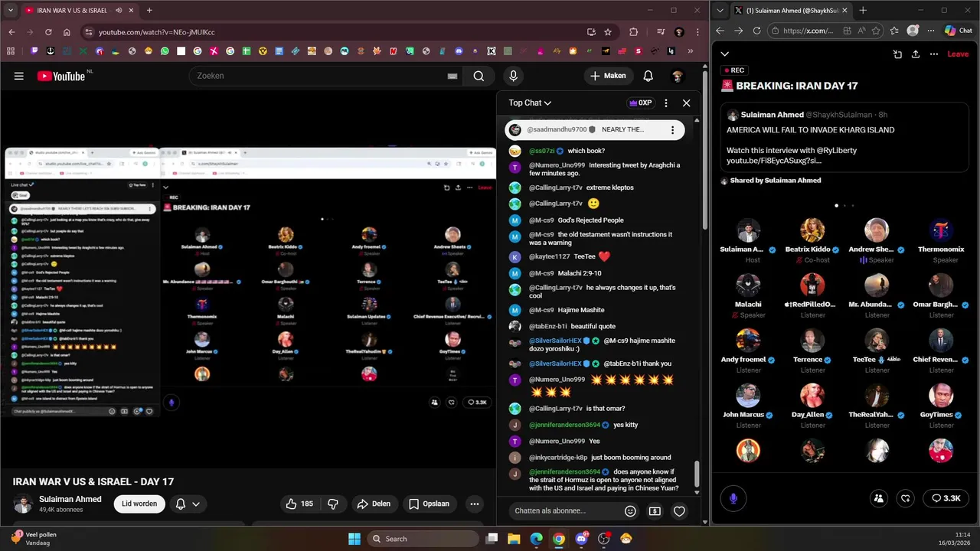Start voice search with the microphone icon
980x551 pixels.
513,76
